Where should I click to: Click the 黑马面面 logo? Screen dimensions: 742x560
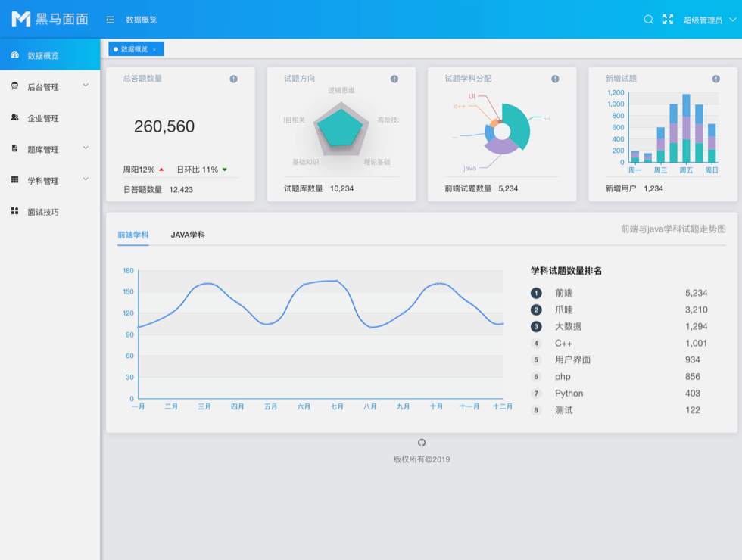[50, 20]
